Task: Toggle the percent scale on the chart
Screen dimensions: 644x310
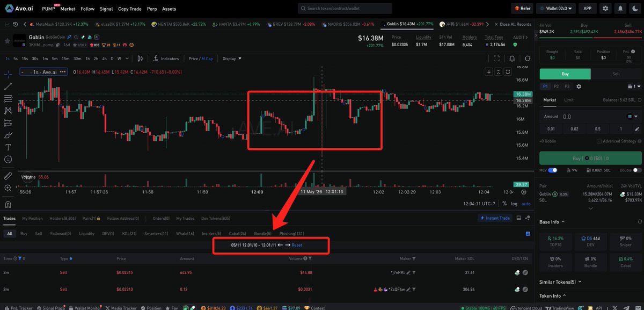Action: point(504,204)
